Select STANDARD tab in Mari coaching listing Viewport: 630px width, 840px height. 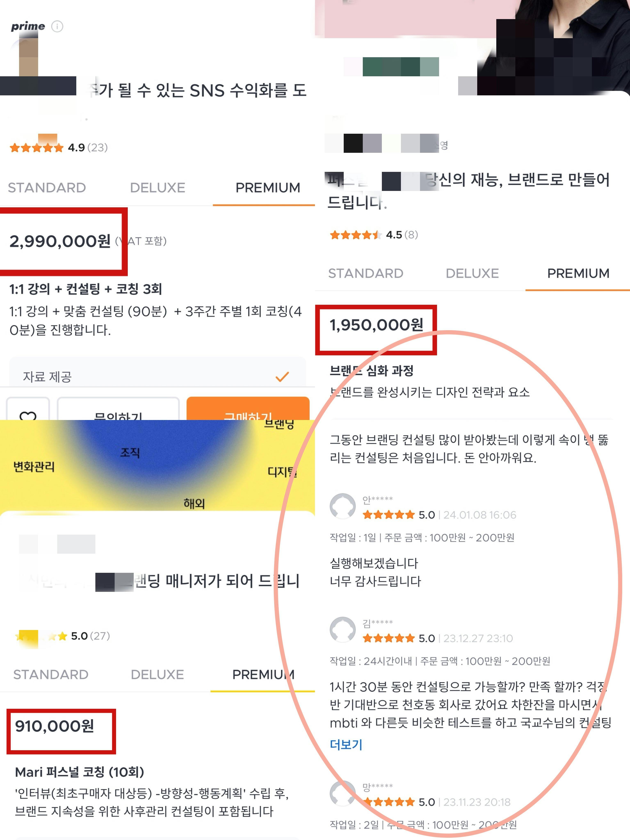coord(51,675)
